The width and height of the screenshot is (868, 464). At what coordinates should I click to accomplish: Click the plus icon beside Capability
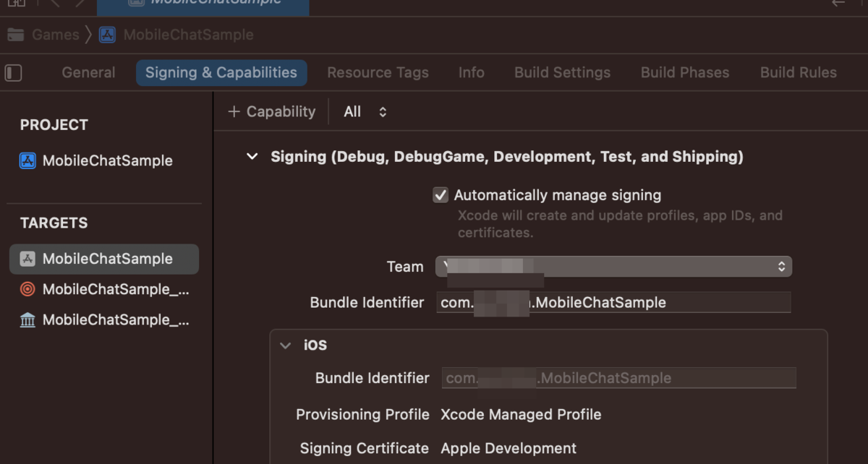coord(234,112)
